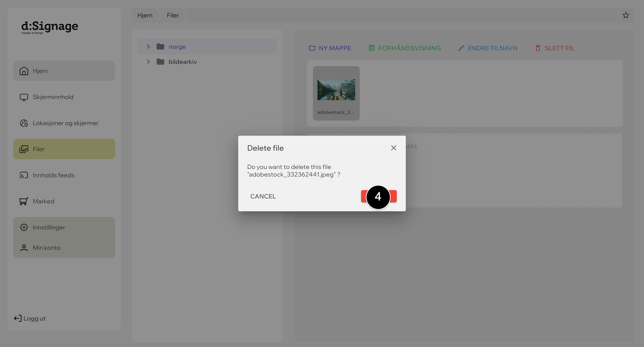This screenshot has height=347, width=644.
Task: Click CANCEL in the Delete file dialog
Action: pyautogui.click(x=263, y=196)
